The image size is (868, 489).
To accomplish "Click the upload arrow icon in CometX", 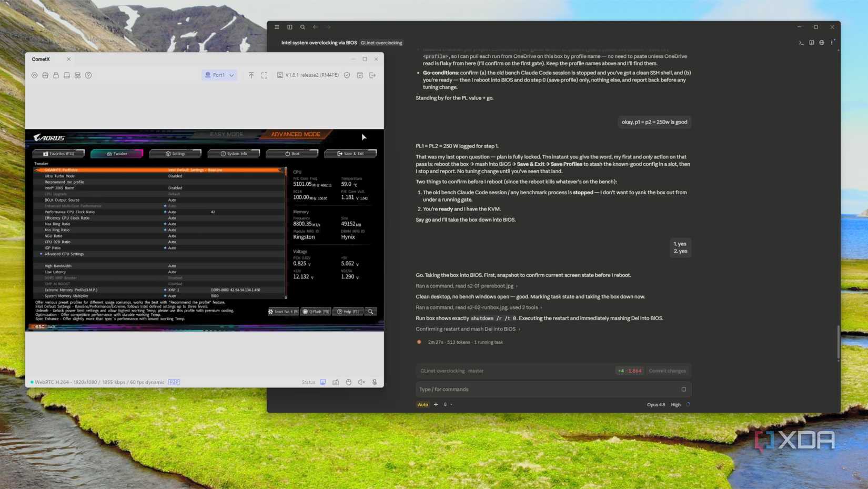I will click(251, 75).
